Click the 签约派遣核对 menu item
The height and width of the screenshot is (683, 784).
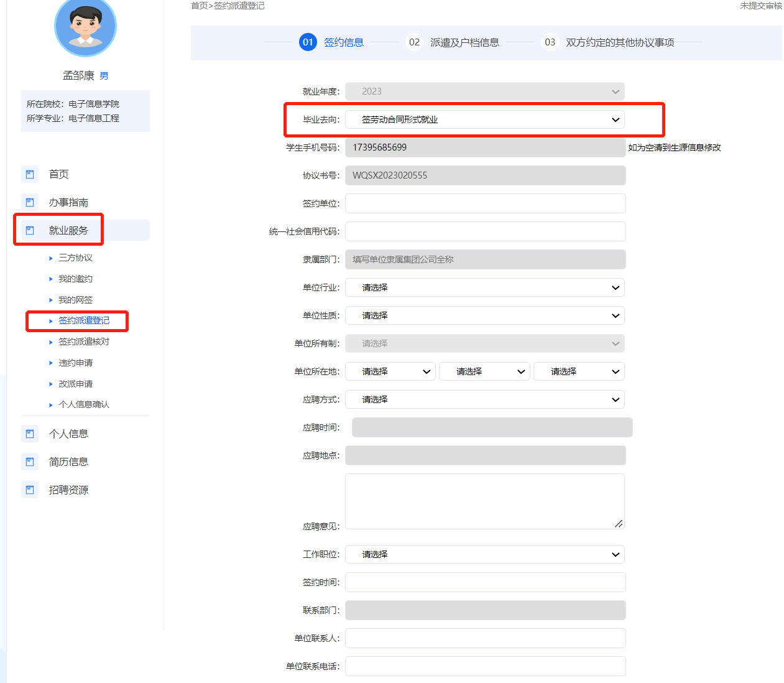pyautogui.click(x=83, y=341)
